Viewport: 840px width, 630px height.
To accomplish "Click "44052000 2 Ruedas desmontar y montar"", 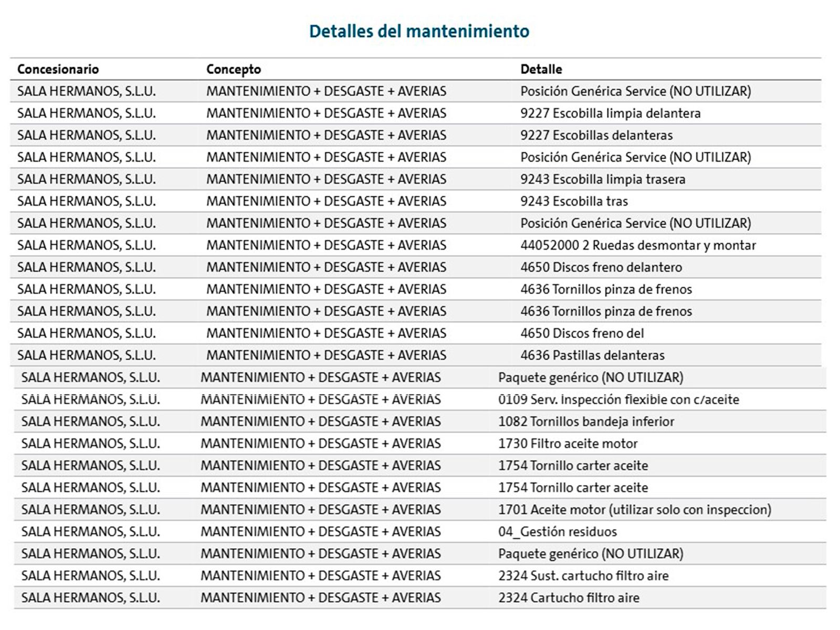I will [638, 246].
